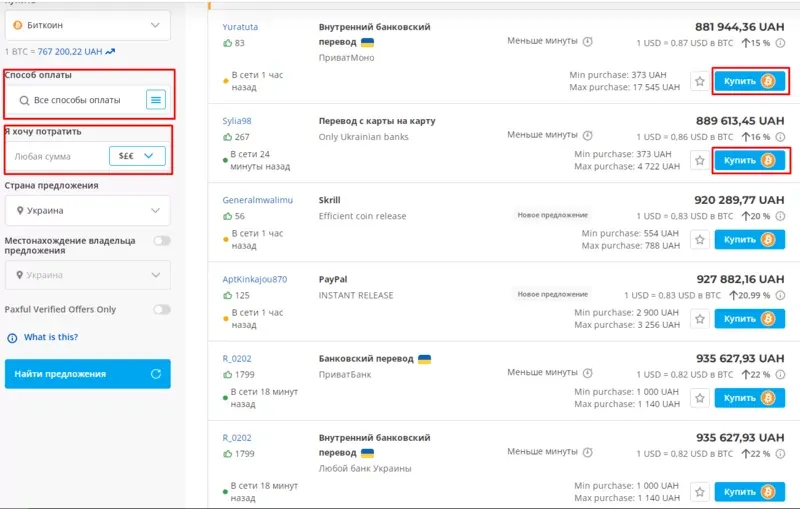Click clock icon beside Меньше минуты in Yuratuta row
The image size is (800, 509).
[x=588, y=41]
